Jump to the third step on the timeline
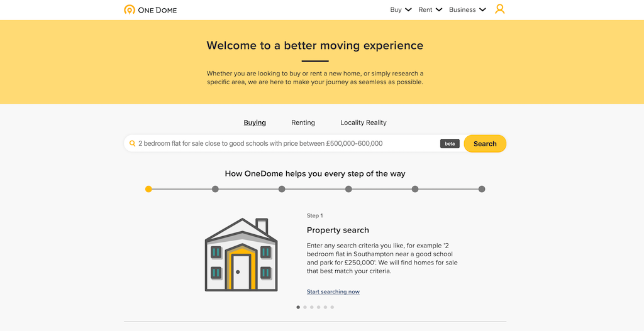The image size is (644, 331). tap(282, 189)
